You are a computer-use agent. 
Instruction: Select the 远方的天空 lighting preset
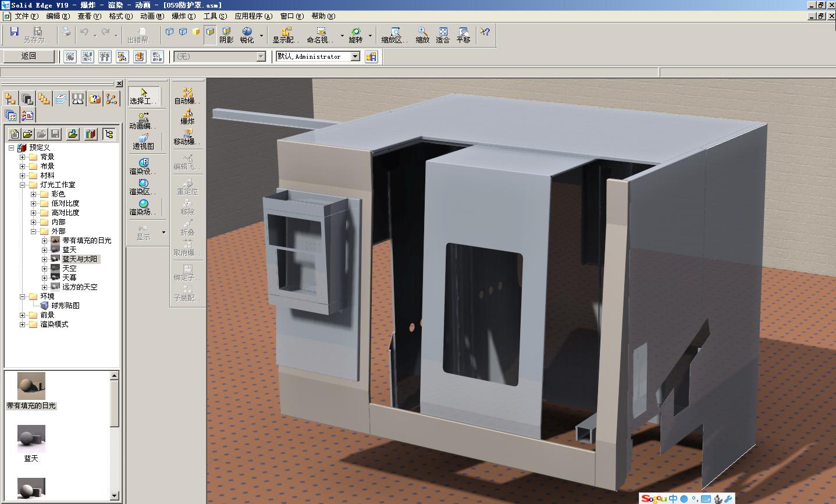tap(80, 287)
